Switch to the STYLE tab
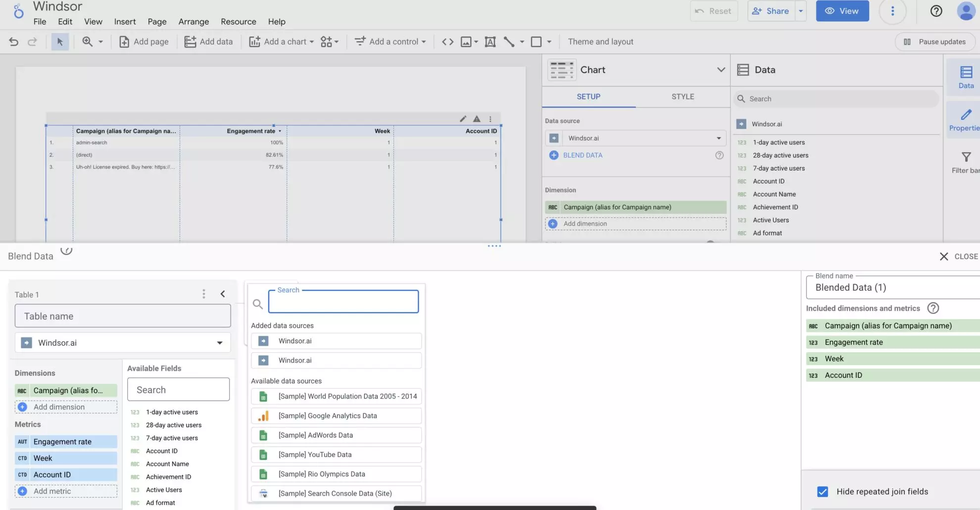Image resolution: width=980 pixels, height=510 pixels. point(683,97)
